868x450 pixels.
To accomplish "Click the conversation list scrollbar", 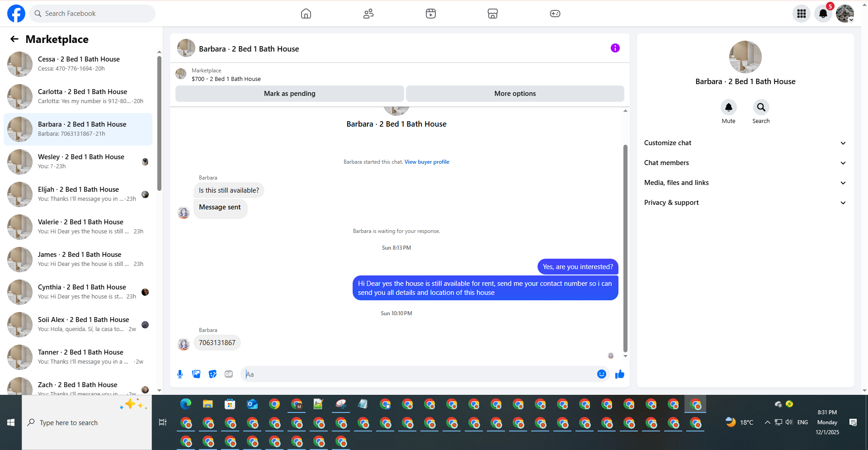I will coord(159,123).
